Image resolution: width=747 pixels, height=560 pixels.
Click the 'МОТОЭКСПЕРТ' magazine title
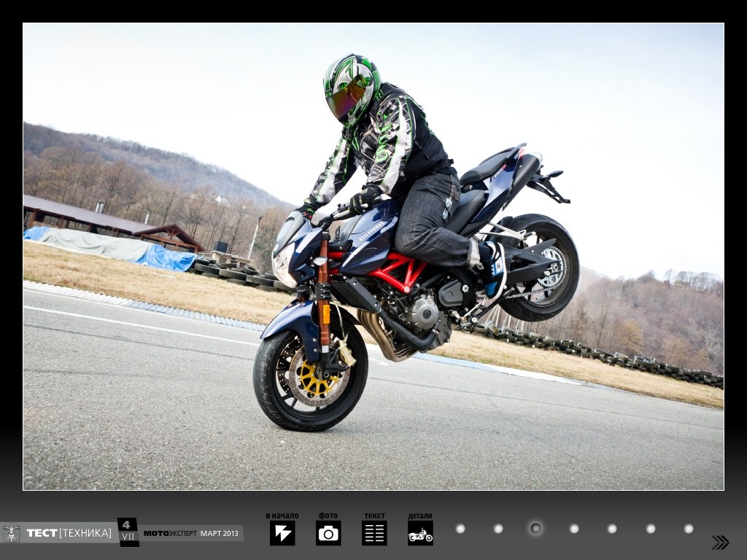169,533
